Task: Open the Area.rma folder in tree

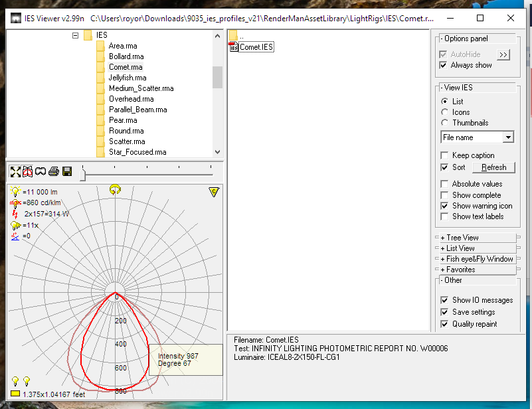Action: pos(123,46)
